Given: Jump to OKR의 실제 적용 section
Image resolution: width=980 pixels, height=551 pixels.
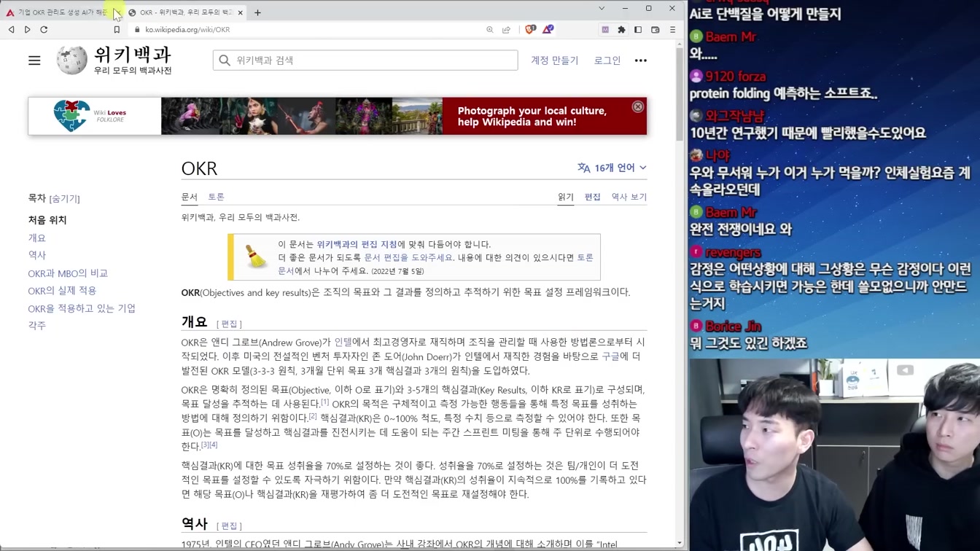Looking at the screenshot, I should (x=62, y=291).
